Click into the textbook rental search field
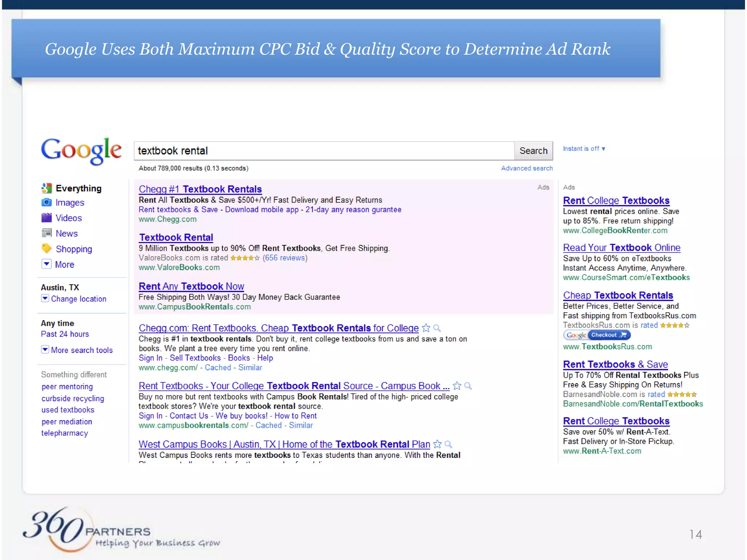The image size is (747, 560). click(324, 151)
